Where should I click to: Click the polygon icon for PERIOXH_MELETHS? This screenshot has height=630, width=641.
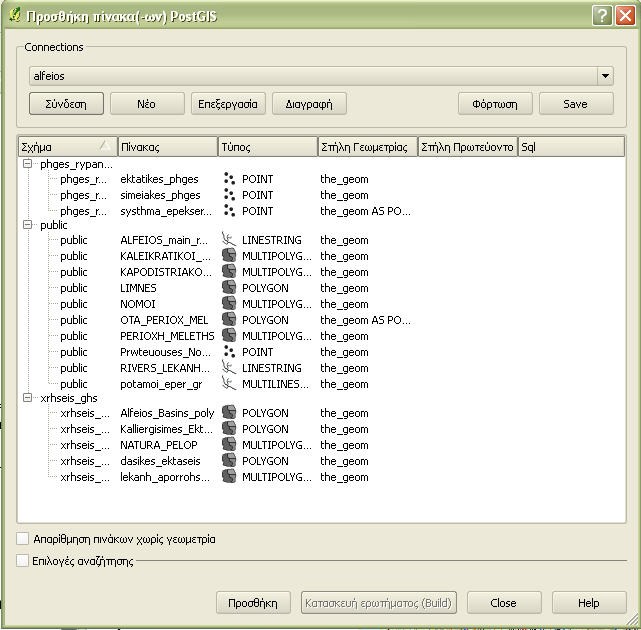[229, 335]
